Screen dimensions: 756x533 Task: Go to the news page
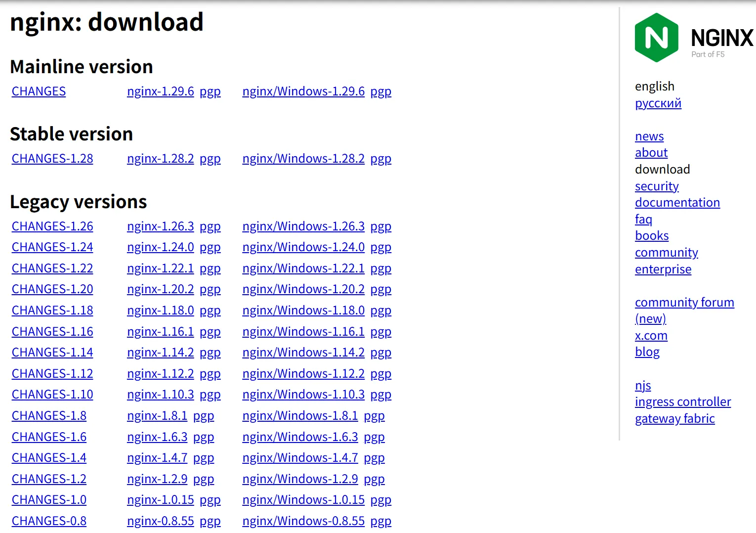pos(649,136)
